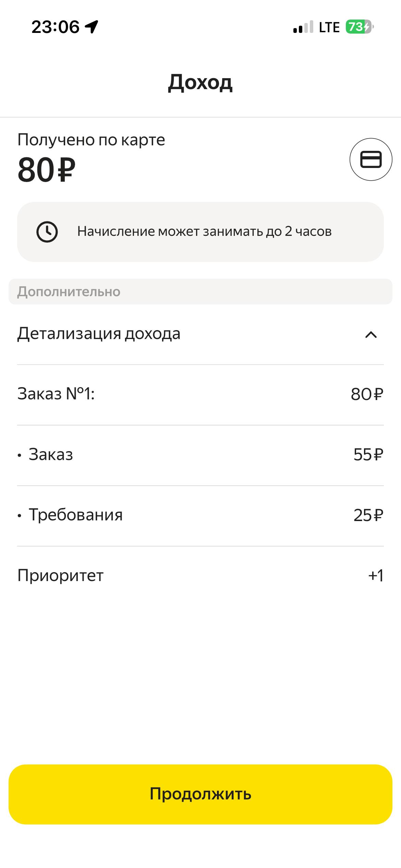401x868 pixels.
Task: Tap the 23:06 clock in status bar
Action: pos(56,27)
